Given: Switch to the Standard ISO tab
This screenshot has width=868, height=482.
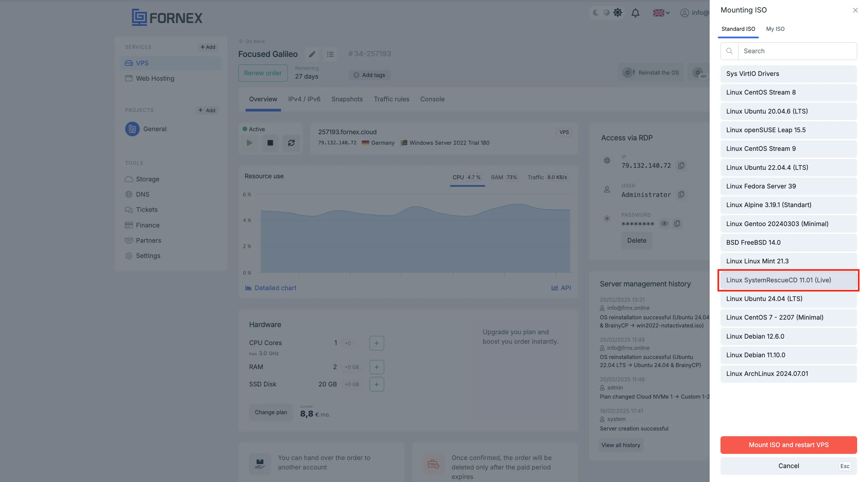Looking at the screenshot, I should (x=738, y=29).
